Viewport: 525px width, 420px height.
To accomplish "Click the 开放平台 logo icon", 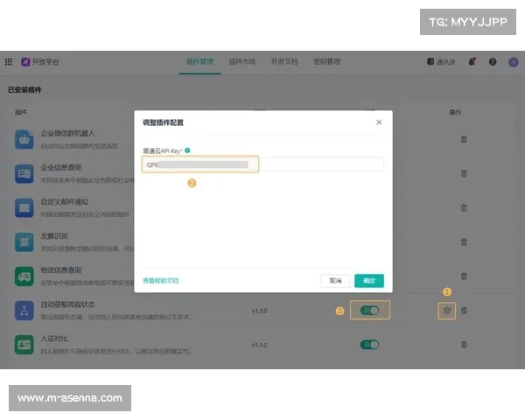I will pos(25,61).
